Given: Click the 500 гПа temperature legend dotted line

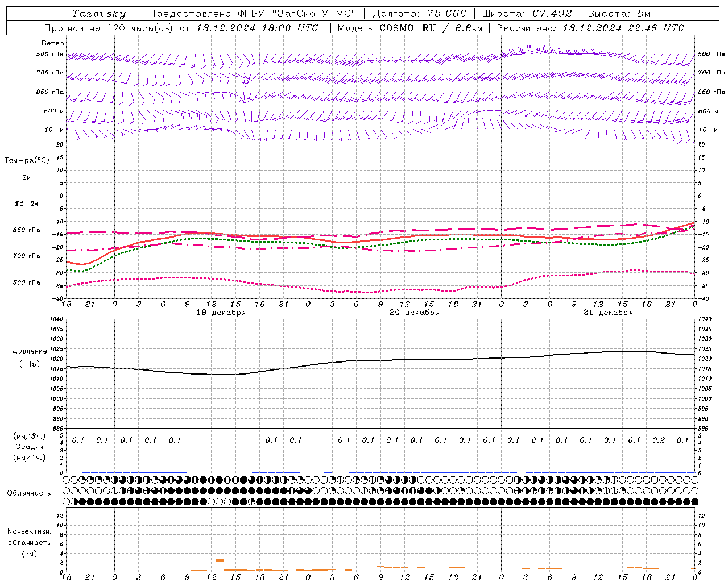Looking at the screenshot, I should click(x=25, y=289).
